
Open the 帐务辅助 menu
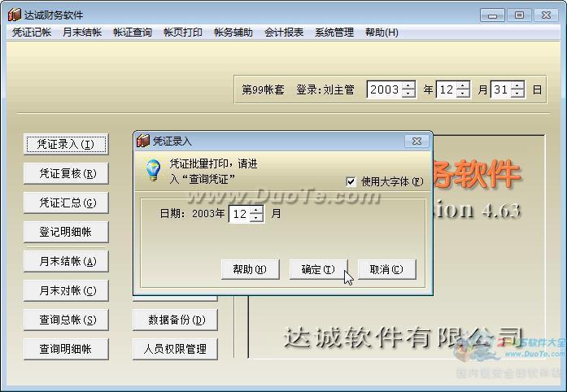233,33
